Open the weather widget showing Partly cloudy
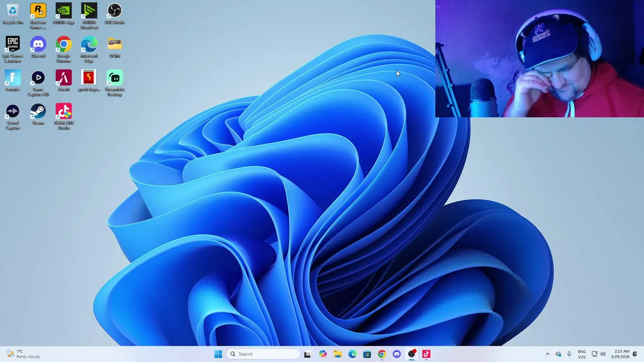 23,354
